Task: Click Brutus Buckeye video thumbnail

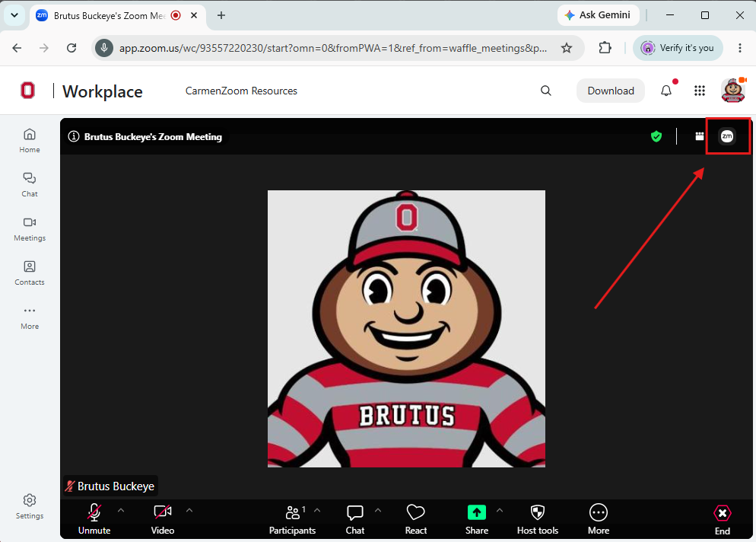Action: click(406, 329)
